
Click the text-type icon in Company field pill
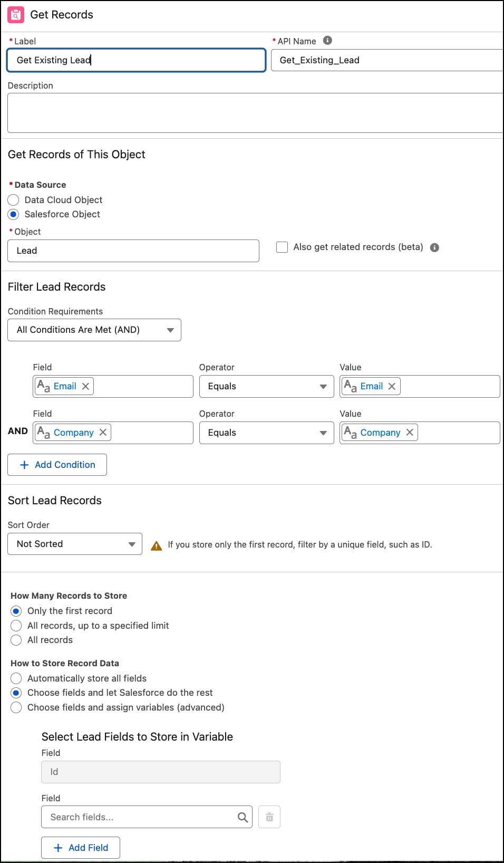(x=44, y=433)
